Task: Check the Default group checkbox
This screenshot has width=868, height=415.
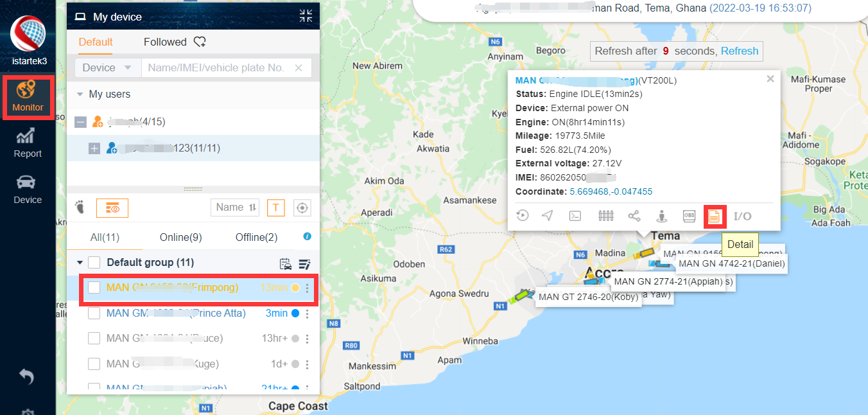Action: [94, 262]
